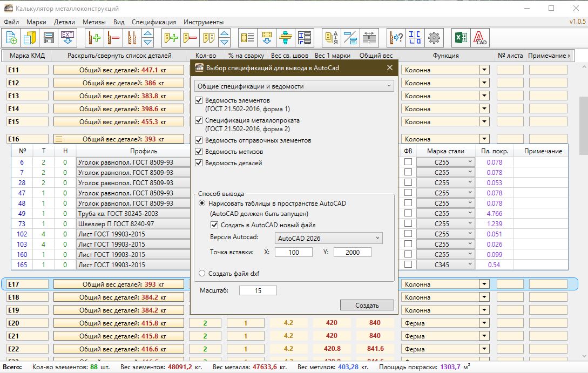Click the new file toolbar icon
Viewport: 588px width, 373px height.
[12, 38]
